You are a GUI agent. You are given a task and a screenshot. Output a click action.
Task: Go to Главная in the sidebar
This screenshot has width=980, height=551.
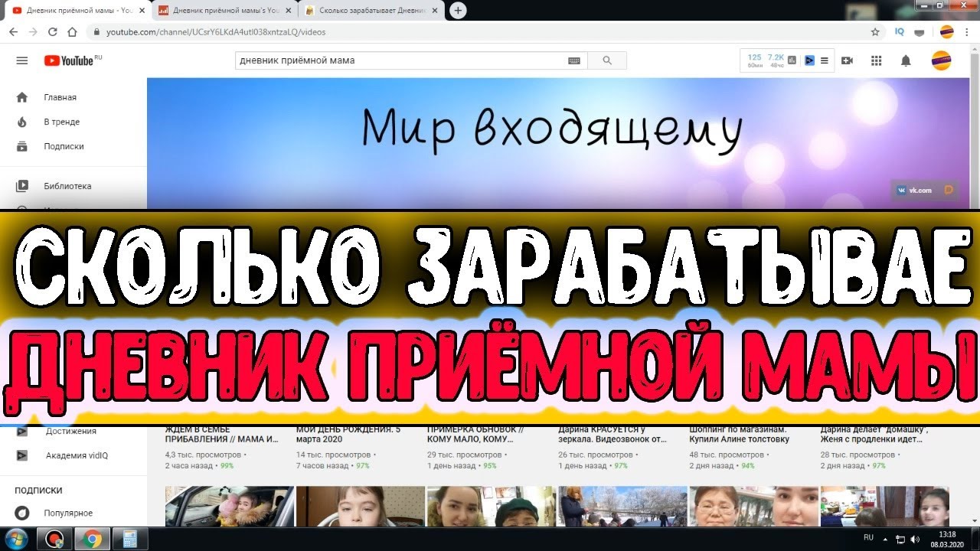coord(60,97)
